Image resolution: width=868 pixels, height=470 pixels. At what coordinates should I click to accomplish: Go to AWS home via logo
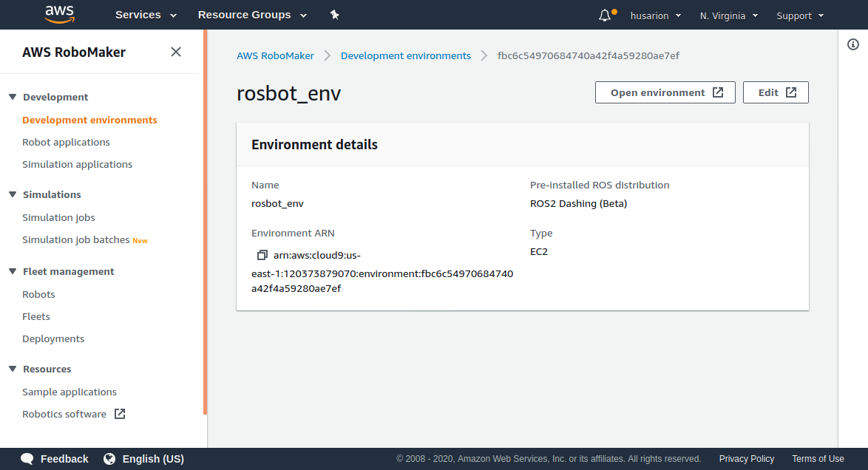59,14
